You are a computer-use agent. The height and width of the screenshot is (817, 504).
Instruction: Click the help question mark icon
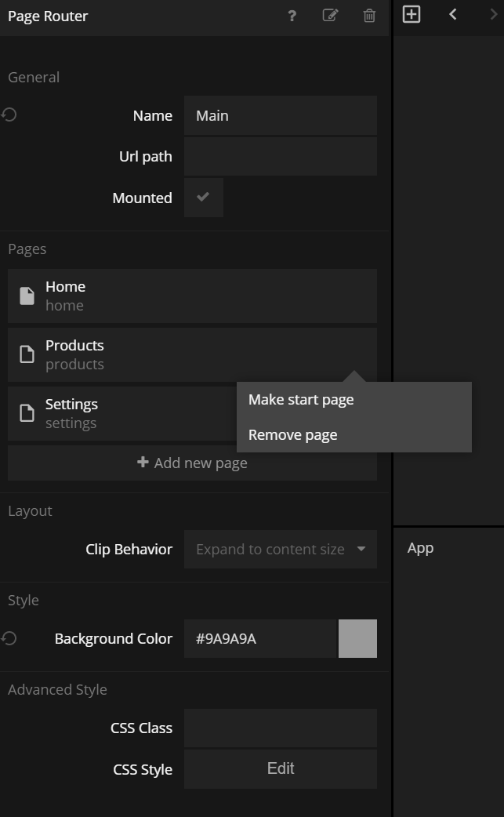[292, 16]
